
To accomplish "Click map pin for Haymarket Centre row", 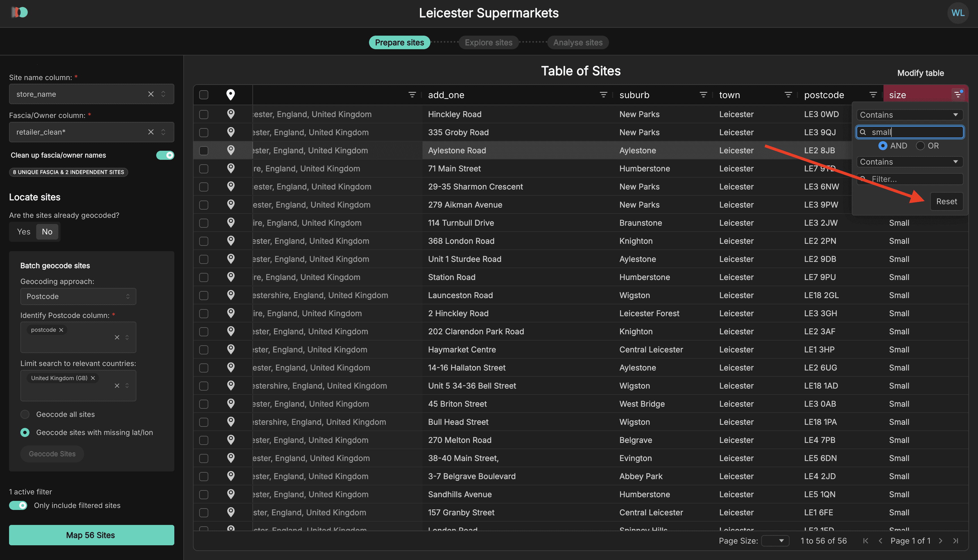I will tap(230, 349).
